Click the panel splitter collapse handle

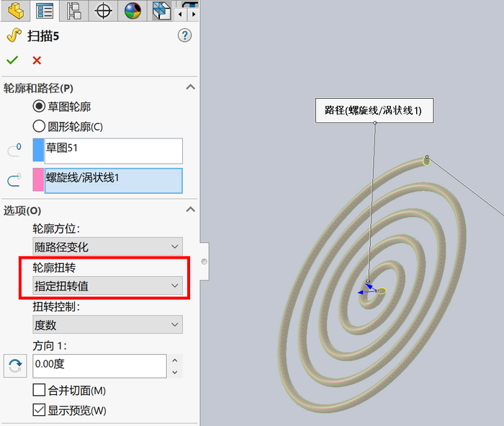[x=204, y=262]
